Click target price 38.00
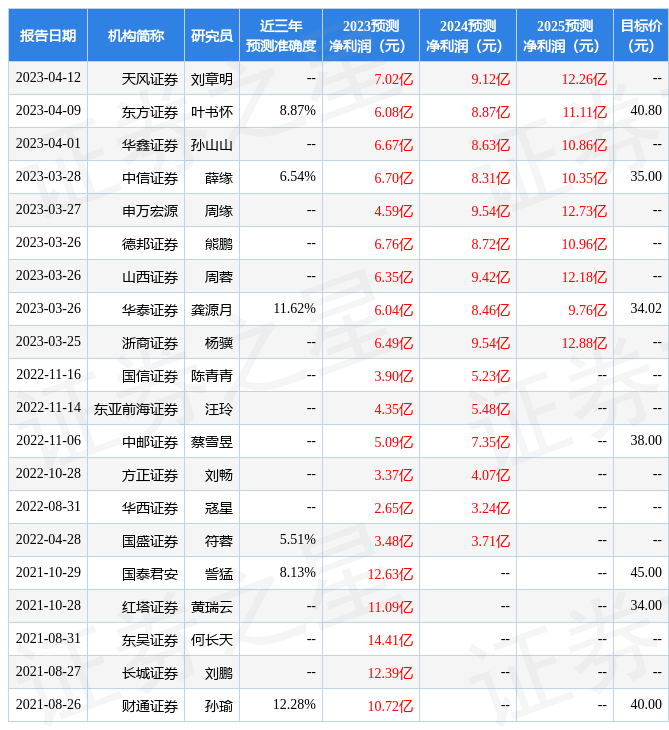 pos(646,440)
